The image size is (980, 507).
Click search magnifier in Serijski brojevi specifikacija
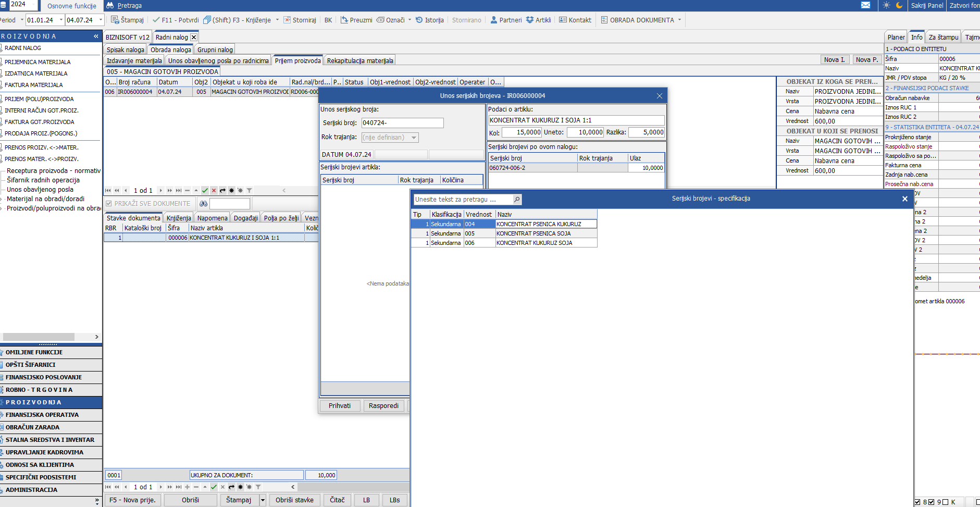(516, 200)
